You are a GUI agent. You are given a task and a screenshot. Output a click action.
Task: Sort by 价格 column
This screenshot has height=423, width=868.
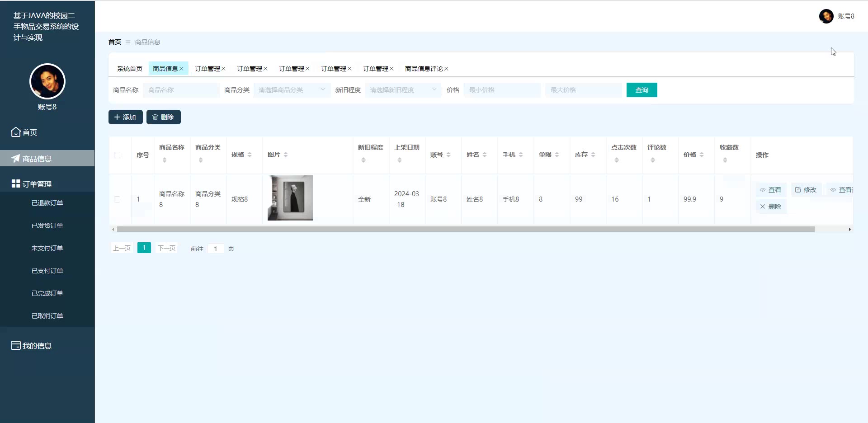point(702,155)
